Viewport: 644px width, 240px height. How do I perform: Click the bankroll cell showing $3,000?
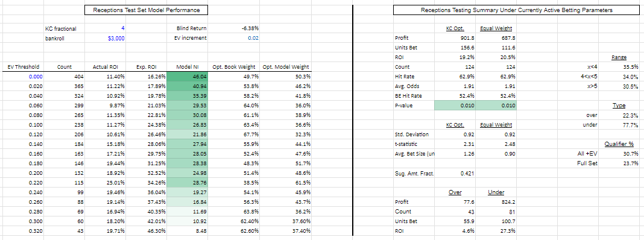[105, 38]
